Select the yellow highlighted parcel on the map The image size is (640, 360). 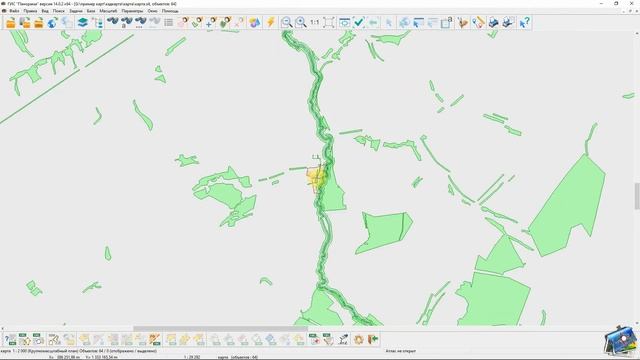(x=315, y=178)
